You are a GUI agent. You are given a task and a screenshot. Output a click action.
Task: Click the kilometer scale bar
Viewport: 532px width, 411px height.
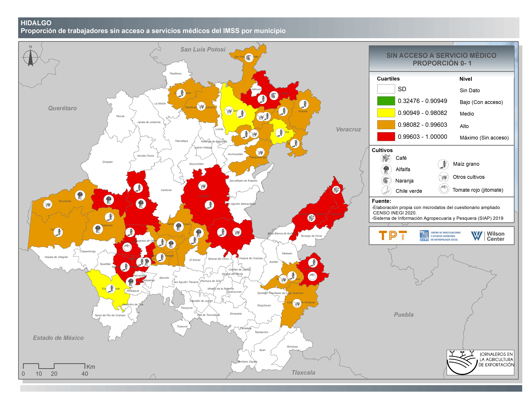point(54,366)
